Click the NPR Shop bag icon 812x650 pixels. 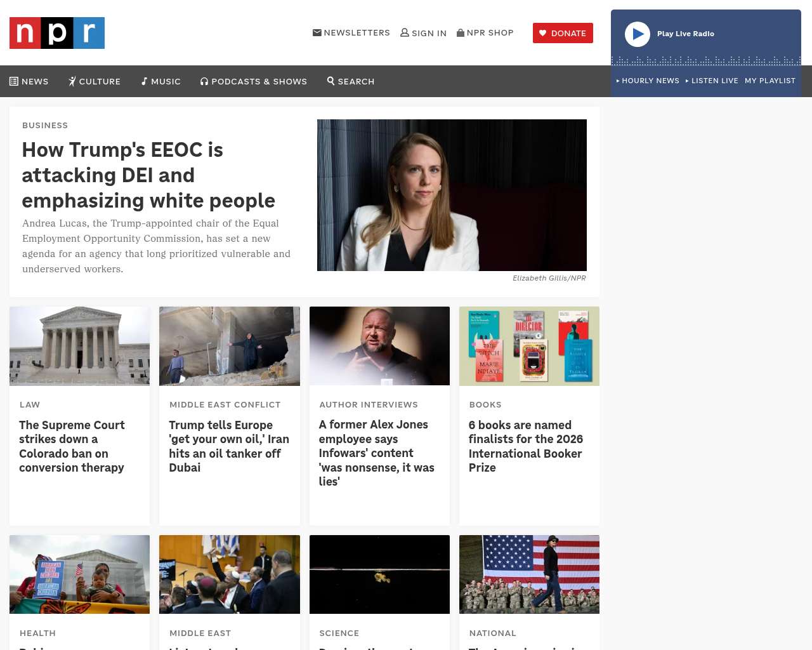pos(461,32)
